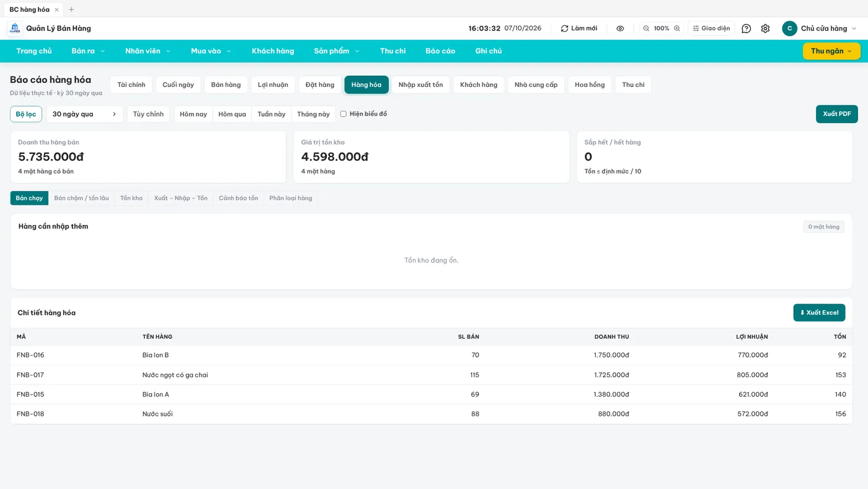The height and width of the screenshot is (489, 868).
Task: Select the Hôm nay quick range
Action: pos(193,114)
